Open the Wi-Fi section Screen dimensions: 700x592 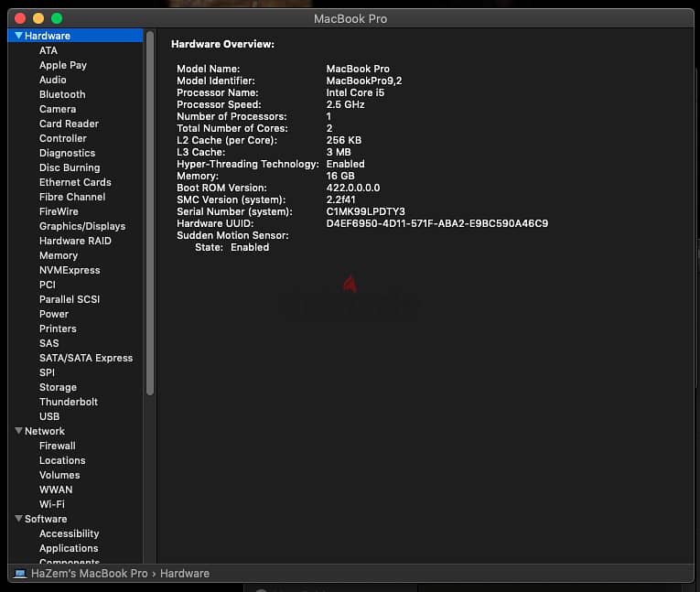point(52,504)
